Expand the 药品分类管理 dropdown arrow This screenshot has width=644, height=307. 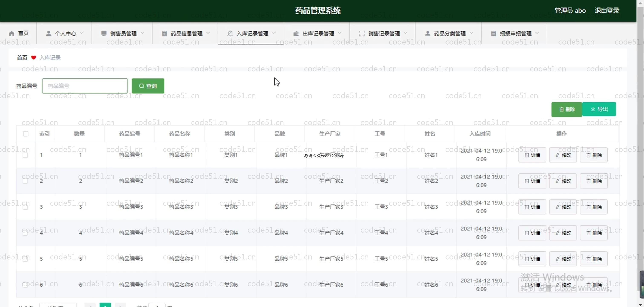coord(471,33)
